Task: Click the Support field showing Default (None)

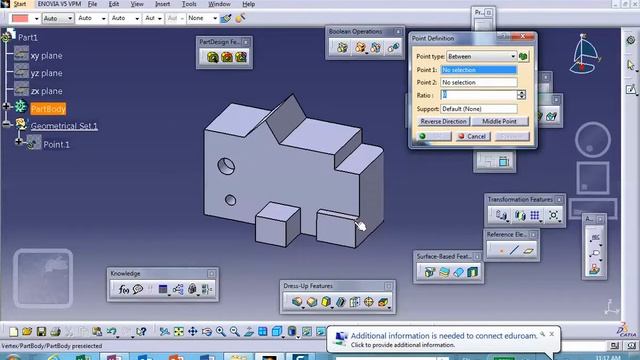Action: tap(478, 109)
